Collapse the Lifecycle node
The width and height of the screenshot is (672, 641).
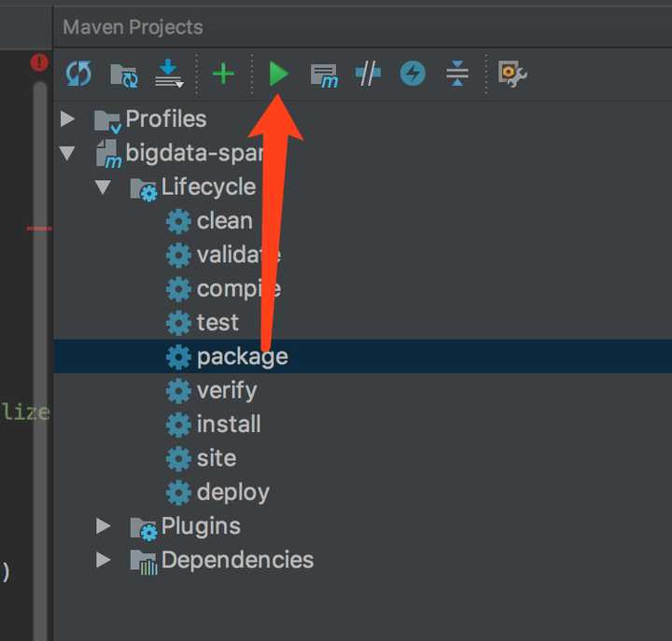pos(103,188)
